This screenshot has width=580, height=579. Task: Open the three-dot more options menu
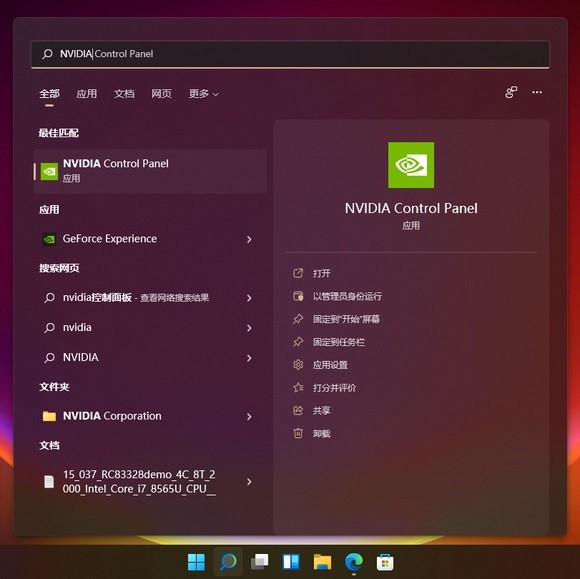pos(537,92)
